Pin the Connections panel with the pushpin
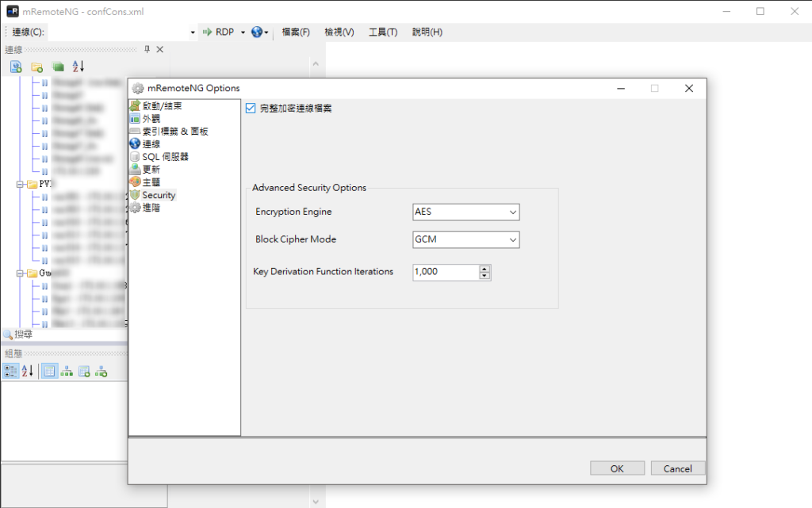The image size is (812, 508). click(x=147, y=49)
